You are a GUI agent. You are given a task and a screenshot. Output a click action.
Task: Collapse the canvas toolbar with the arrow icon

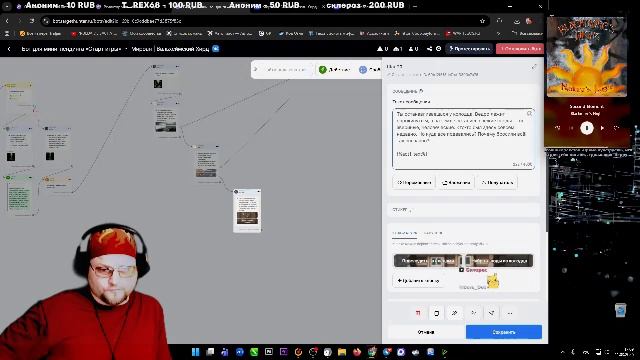point(256,69)
